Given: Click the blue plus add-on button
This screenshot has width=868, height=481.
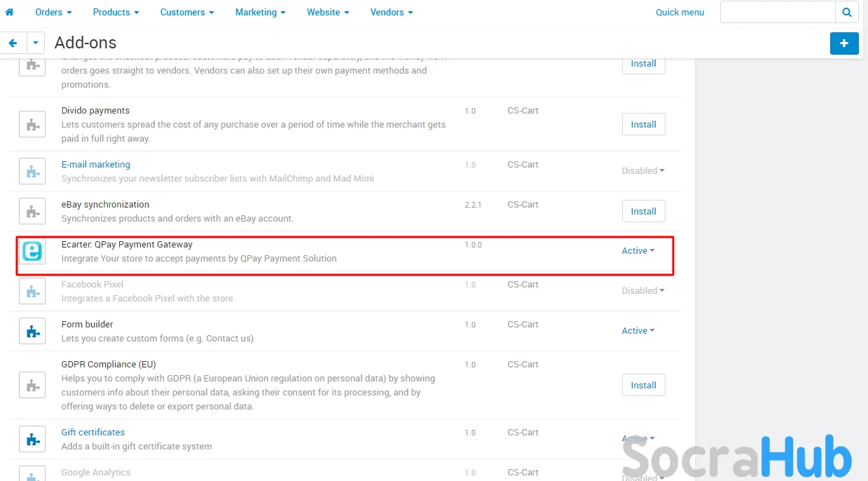Looking at the screenshot, I should pyautogui.click(x=844, y=43).
